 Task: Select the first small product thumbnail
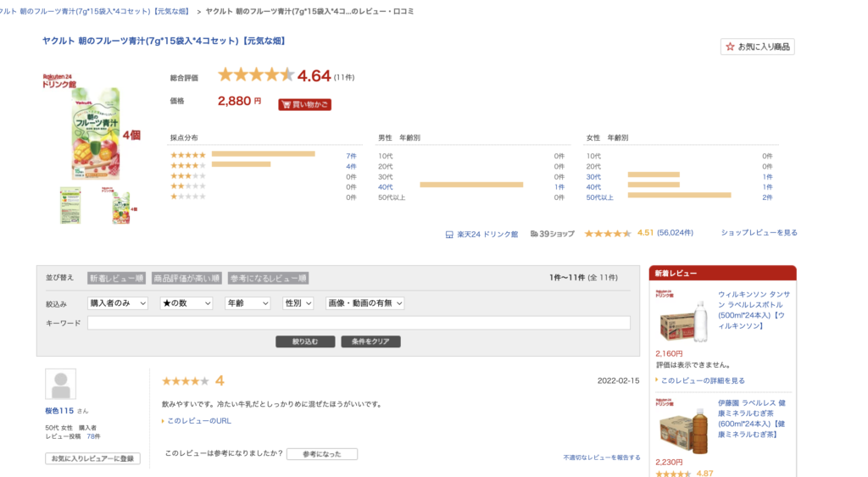click(70, 205)
